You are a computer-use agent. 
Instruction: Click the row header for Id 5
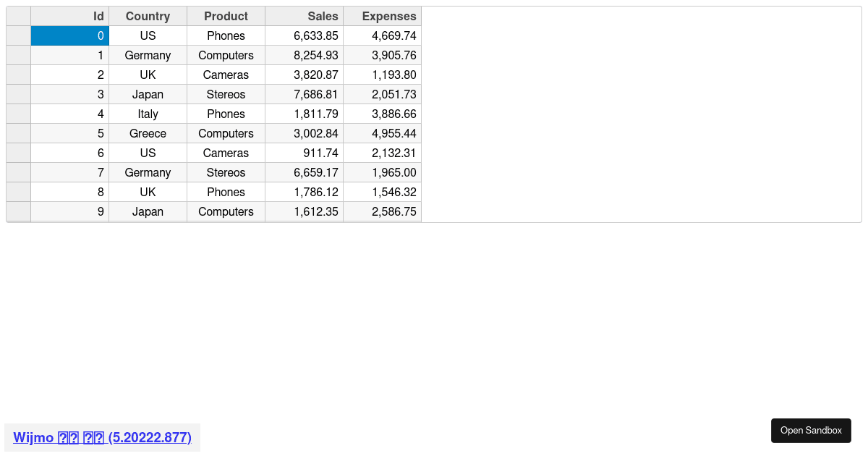point(19,133)
